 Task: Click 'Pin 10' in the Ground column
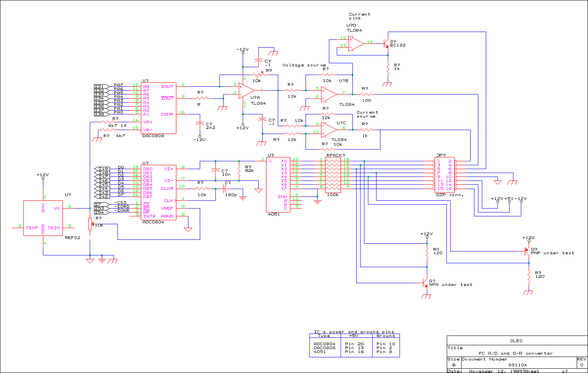386,344
